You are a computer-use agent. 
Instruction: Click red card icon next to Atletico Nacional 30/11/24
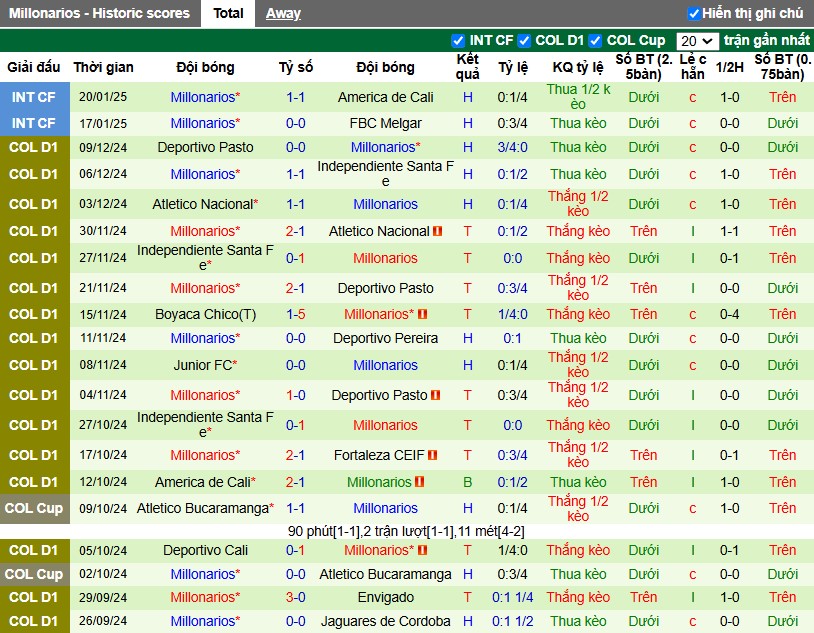438,231
